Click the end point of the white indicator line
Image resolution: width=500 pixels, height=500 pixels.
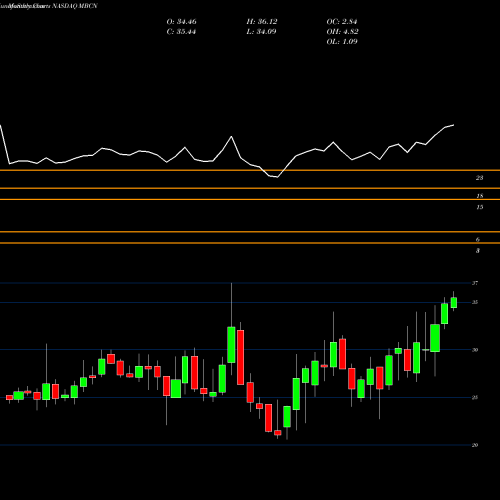[454, 125]
